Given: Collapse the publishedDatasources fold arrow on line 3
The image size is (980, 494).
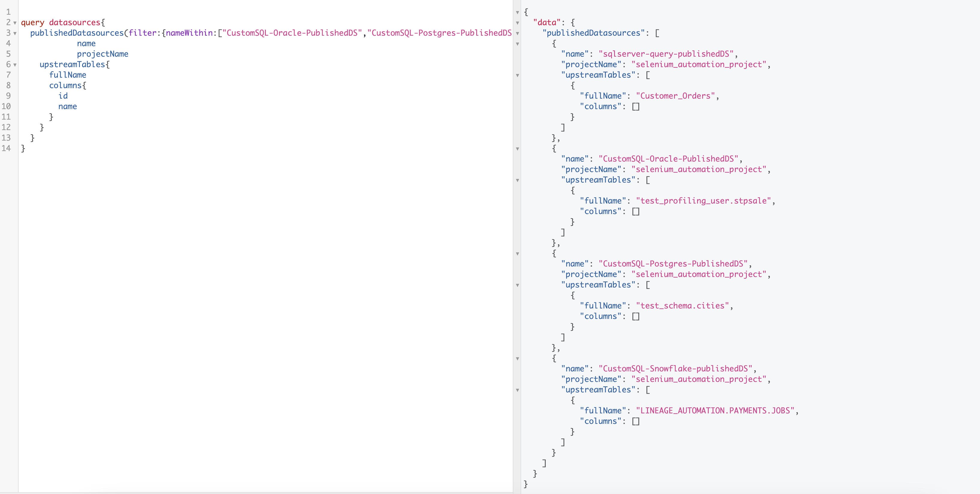Looking at the screenshot, I should tap(15, 34).
